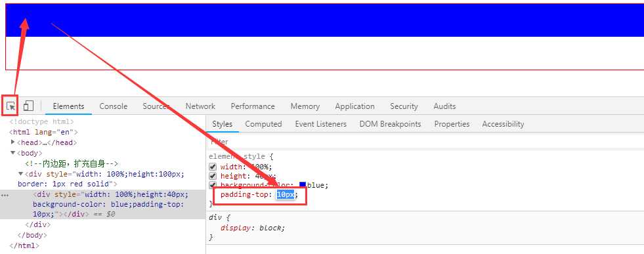Open the Application tab
This screenshot has width=644, height=254.
coord(355,106)
